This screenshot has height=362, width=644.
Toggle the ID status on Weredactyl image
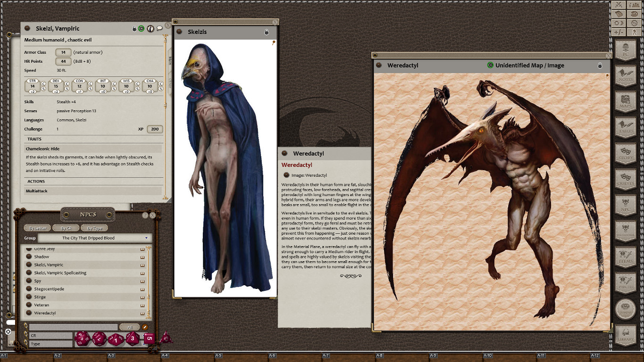coord(490,66)
